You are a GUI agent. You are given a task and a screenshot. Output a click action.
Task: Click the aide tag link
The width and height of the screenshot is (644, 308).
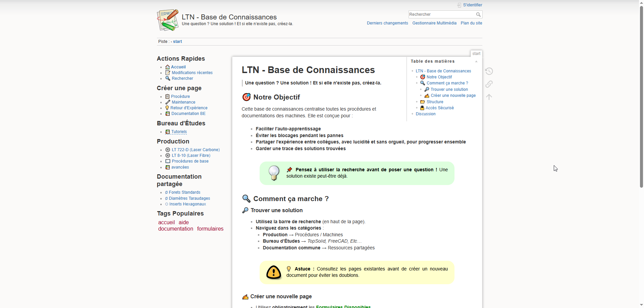pyautogui.click(x=183, y=222)
